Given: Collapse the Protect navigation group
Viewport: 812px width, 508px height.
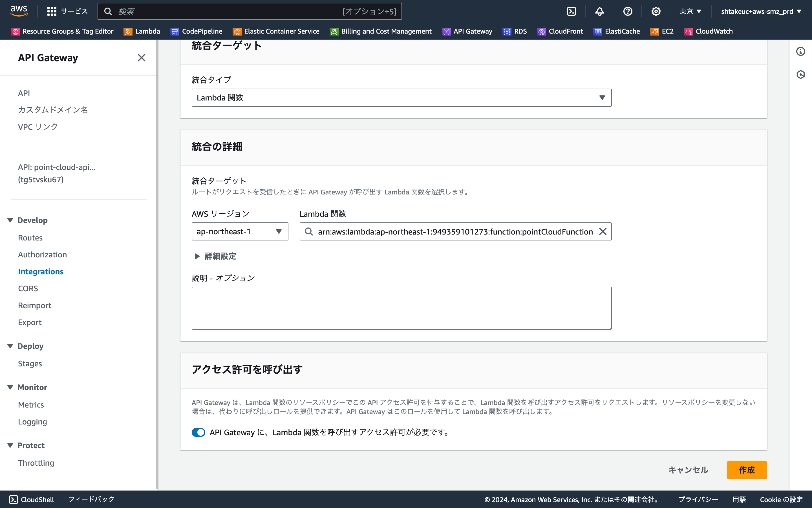Looking at the screenshot, I should pyautogui.click(x=10, y=446).
